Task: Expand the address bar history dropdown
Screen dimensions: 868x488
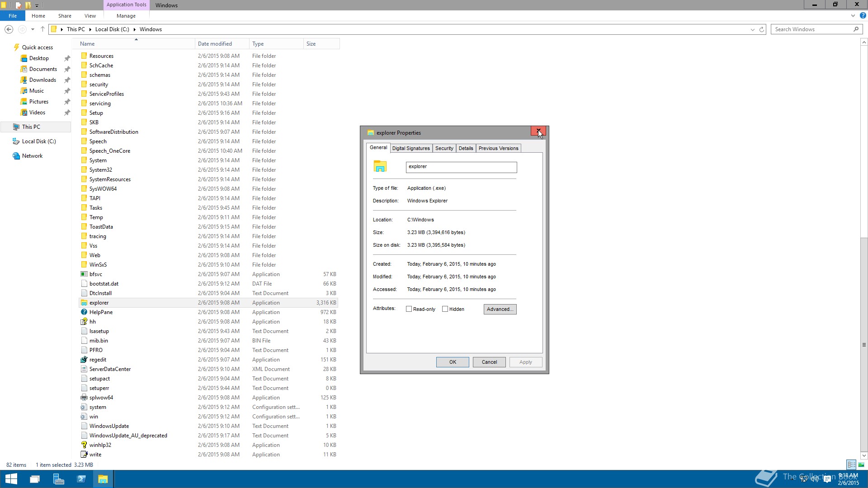Action: pyautogui.click(x=752, y=29)
